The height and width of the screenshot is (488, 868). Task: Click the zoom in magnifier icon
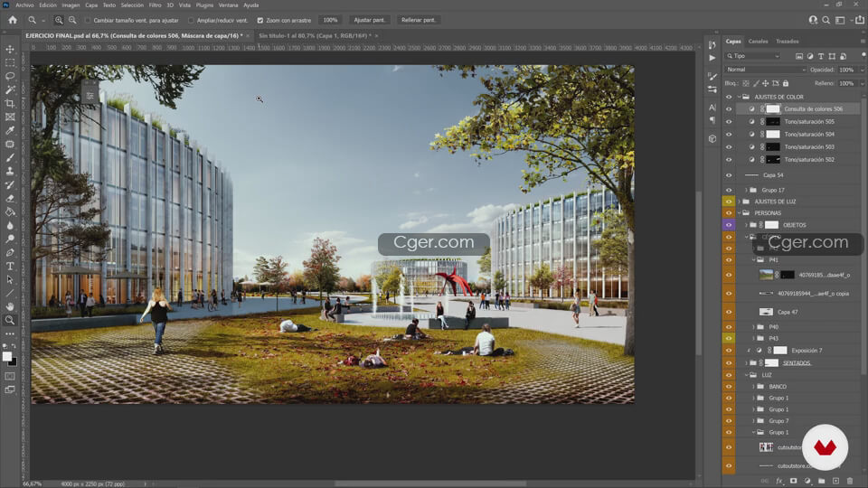coord(60,20)
